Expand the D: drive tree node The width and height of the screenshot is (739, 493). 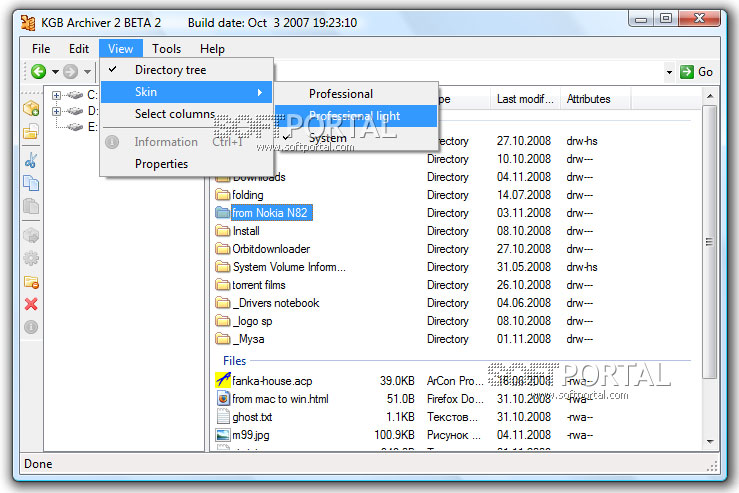pos(56,111)
